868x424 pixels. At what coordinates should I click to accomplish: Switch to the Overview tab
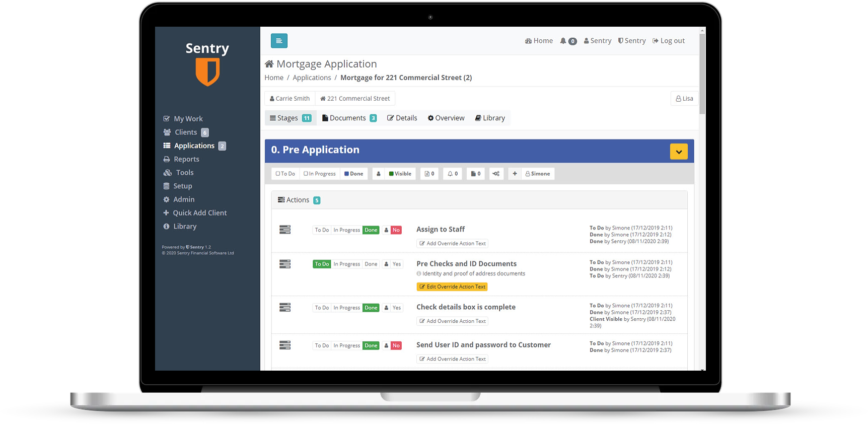pyautogui.click(x=446, y=118)
